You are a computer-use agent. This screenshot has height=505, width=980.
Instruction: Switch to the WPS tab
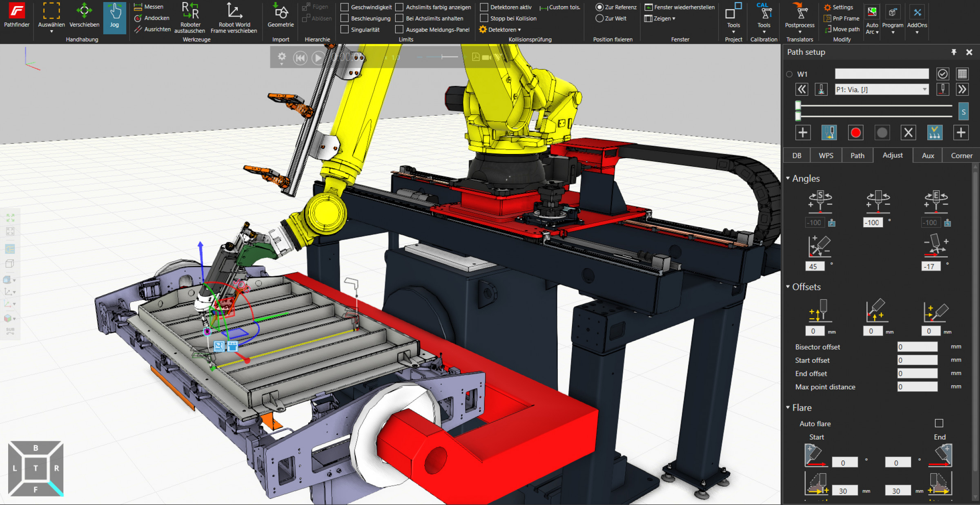tap(826, 156)
